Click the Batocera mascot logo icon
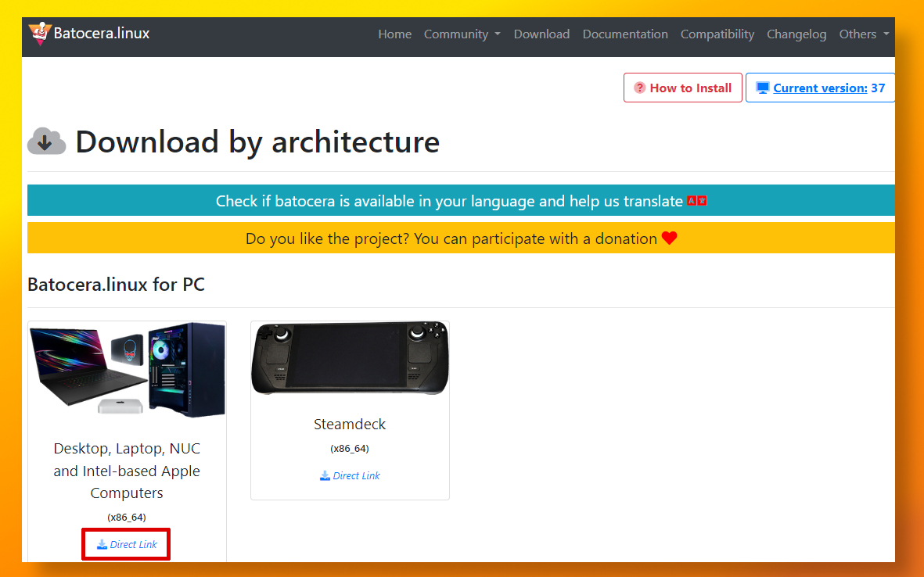Screen dimensions: 924x577 [39, 34]
